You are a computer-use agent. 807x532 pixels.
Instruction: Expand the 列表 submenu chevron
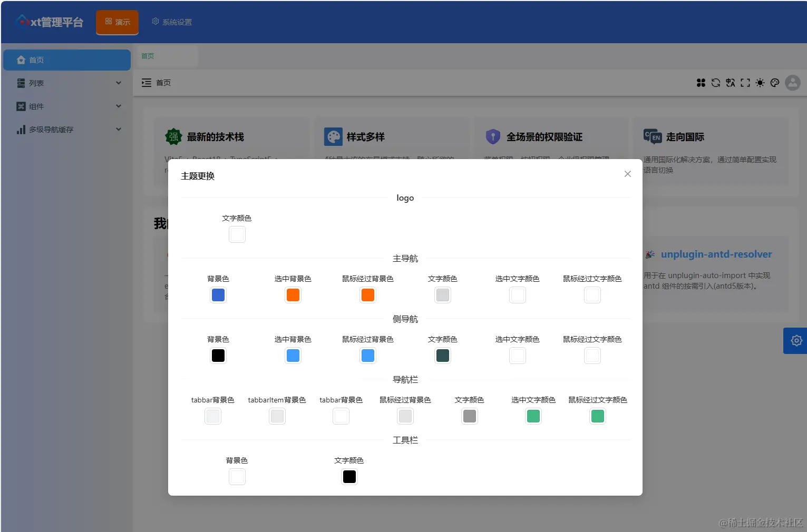(119, 83)
